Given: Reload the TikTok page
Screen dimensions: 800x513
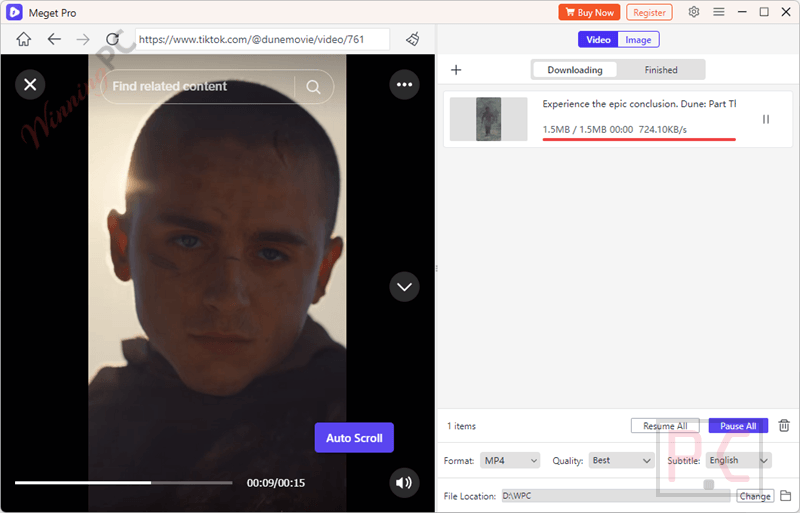Looking at the screenshot, I should (x=112, y=39).
